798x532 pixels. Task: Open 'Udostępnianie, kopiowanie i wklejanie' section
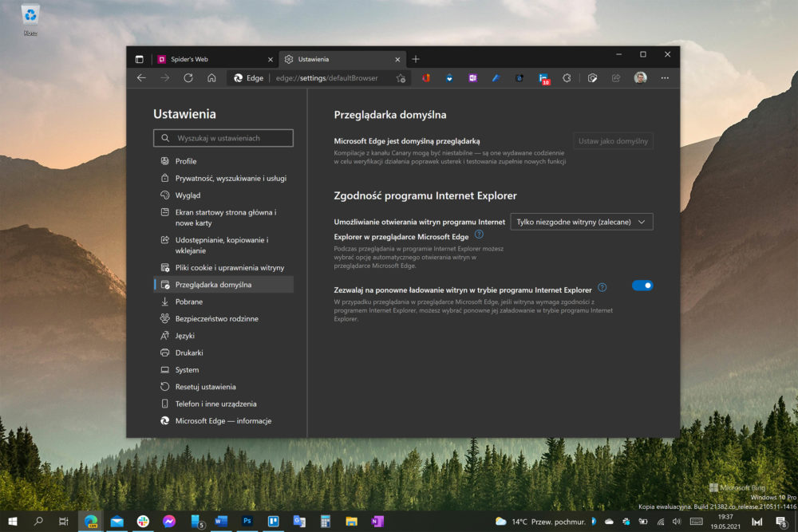223,245
